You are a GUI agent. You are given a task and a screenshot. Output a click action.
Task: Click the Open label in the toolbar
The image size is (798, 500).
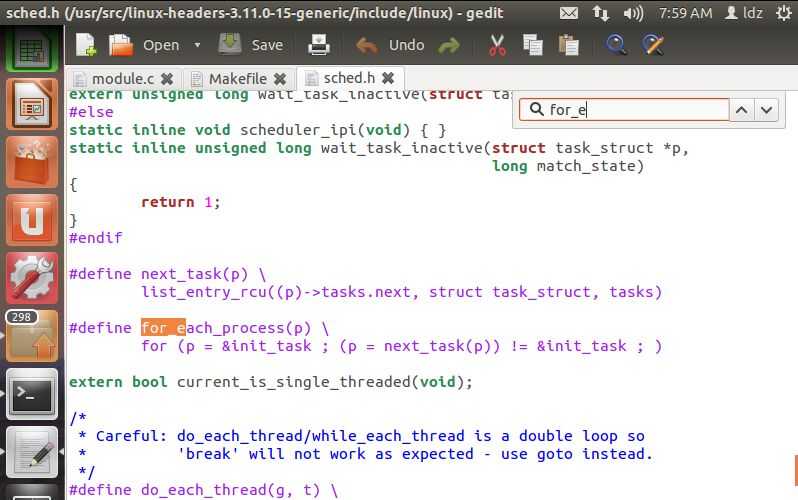point(161,45)
